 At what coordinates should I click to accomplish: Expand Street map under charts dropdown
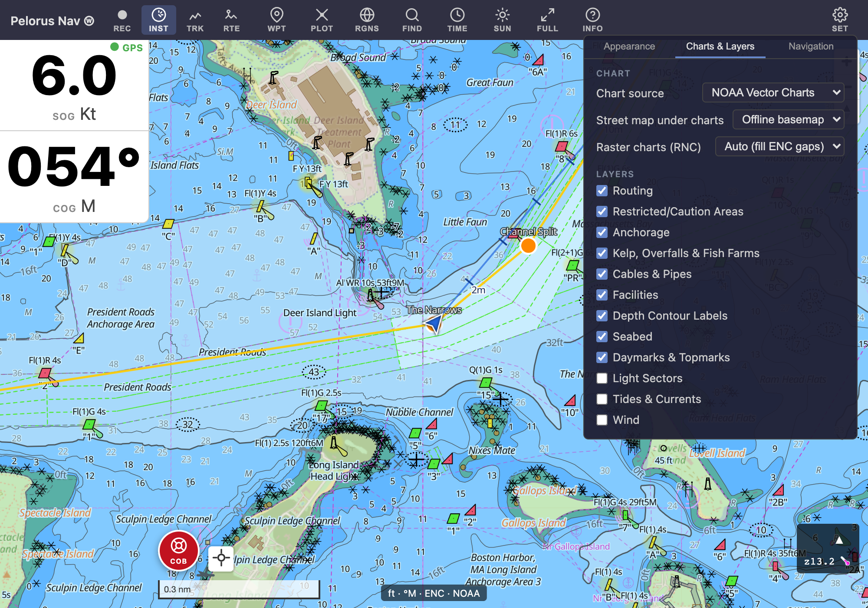(x=788, y=119)
